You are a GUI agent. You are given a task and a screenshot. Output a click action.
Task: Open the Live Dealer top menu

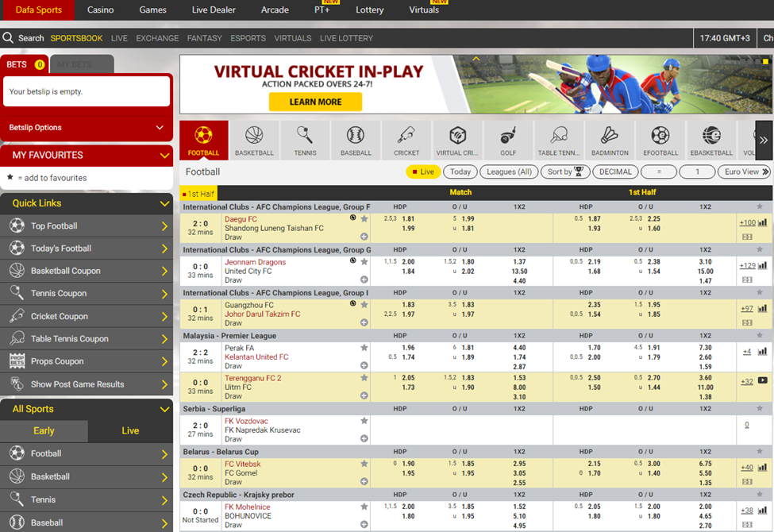(214, 10)
